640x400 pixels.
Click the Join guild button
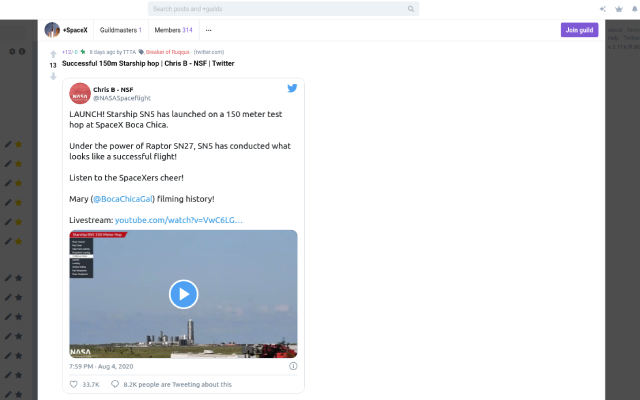(x=579, y=30)
